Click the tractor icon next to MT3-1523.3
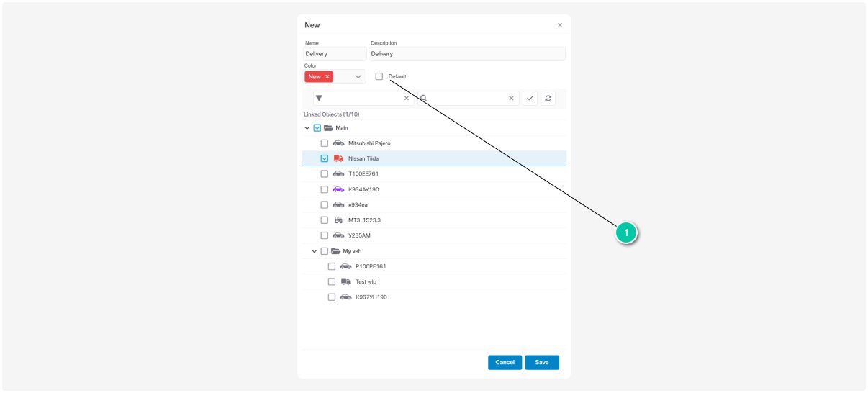This screenshot has width=868, height=393. [x=338, y=220]
